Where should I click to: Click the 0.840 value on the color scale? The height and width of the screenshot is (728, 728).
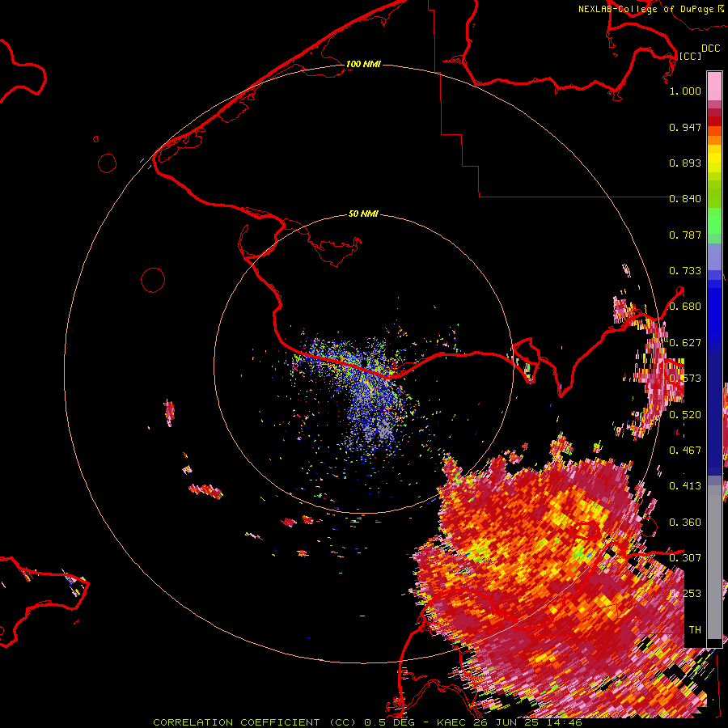pyautogui.click(x=685, y=199)
